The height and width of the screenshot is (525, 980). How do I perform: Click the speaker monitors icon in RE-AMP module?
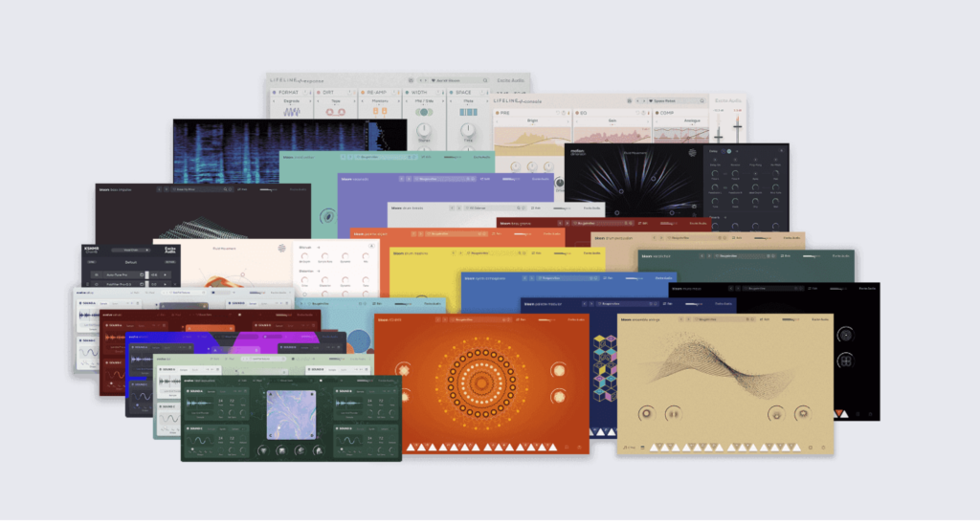380,111
